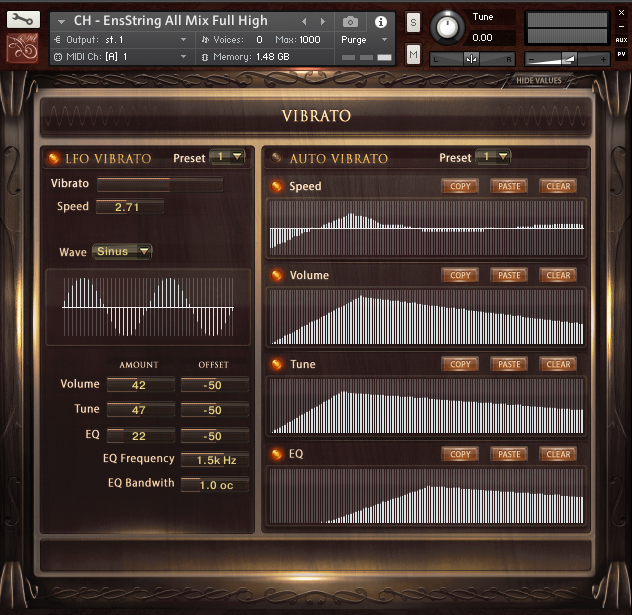This screenshot has width=632, height=615.
Task: Click the Vibrato amount slider
Action: point(160,184)
